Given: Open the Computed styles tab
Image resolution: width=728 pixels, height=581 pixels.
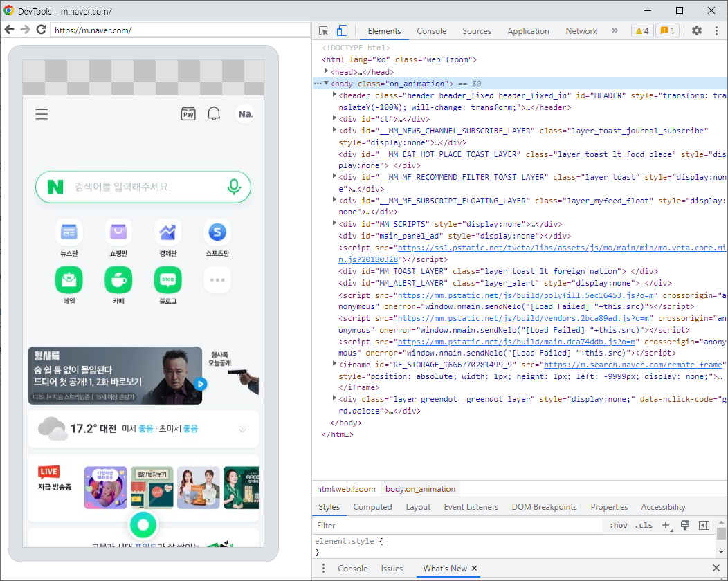Looking at the screenshot, I should pos(372,507).
